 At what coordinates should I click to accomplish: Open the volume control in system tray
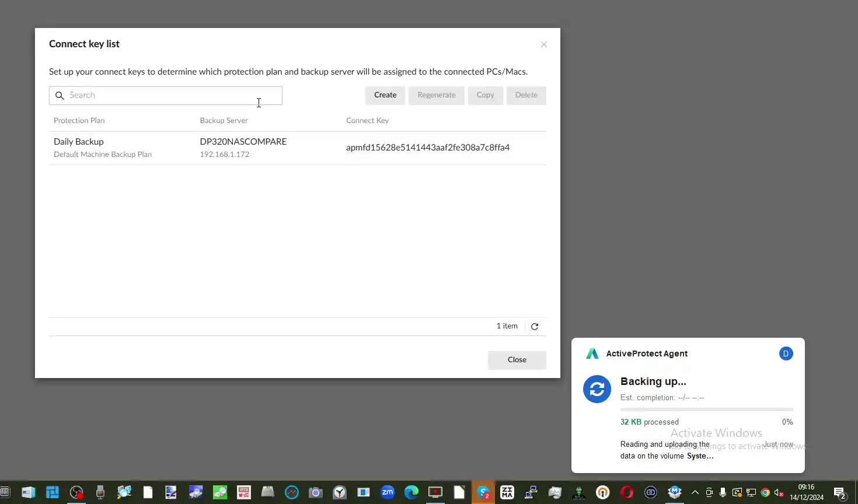pos(779,492)
